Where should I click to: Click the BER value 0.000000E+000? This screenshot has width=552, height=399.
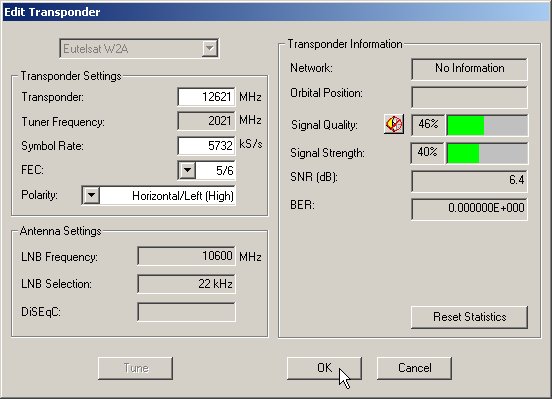(469, 209)
